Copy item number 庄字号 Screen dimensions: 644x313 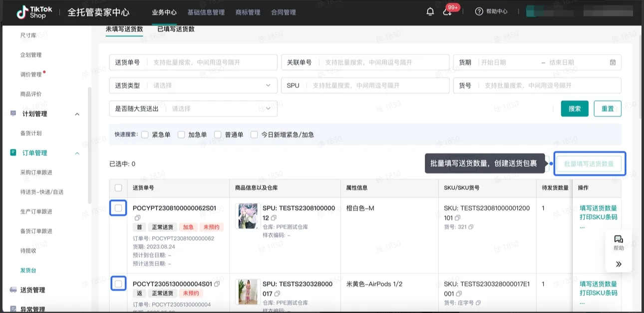(478, 303)
